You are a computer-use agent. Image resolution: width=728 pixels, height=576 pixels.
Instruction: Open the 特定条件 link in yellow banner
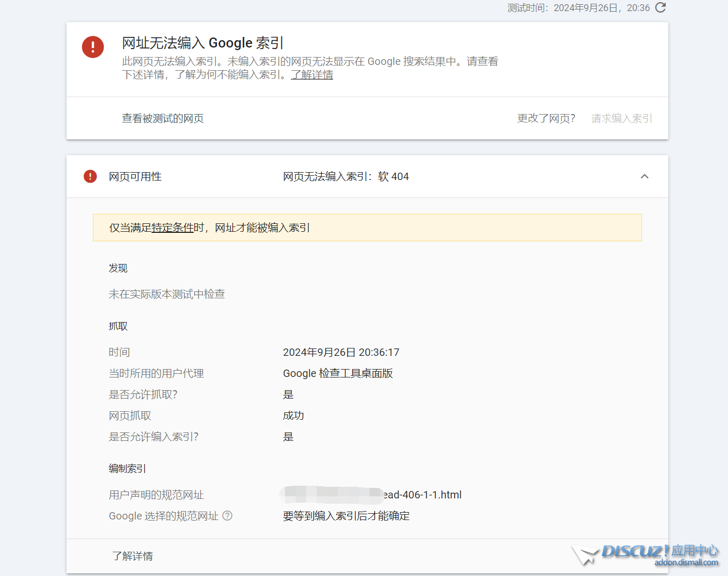coord(173,228)
